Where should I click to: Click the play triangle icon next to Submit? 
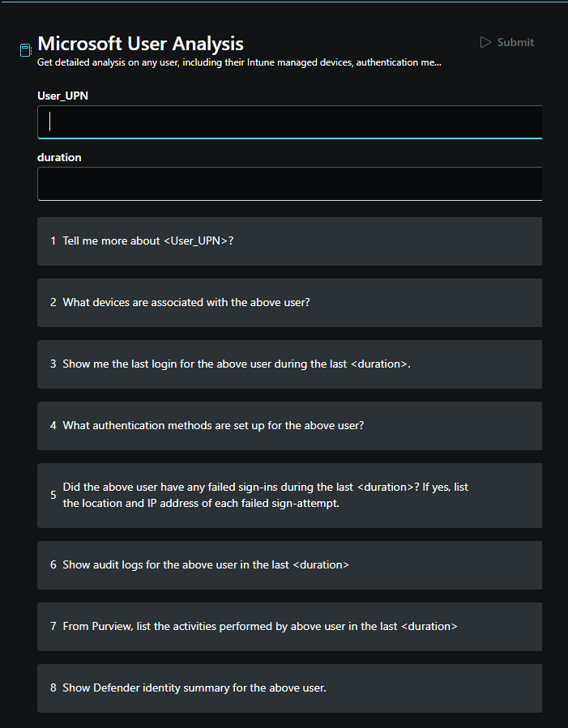coord(485,42)
